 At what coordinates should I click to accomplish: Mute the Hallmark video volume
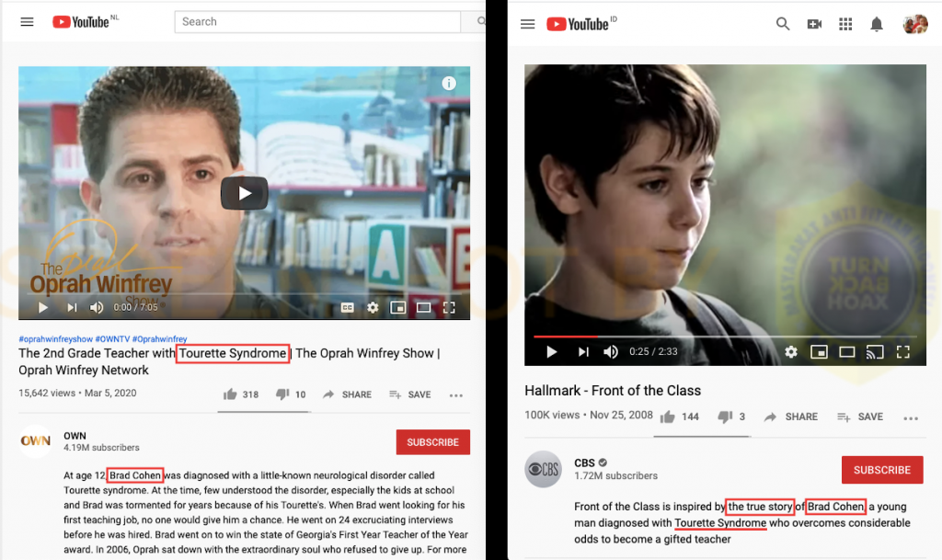(x=611, y=352)
